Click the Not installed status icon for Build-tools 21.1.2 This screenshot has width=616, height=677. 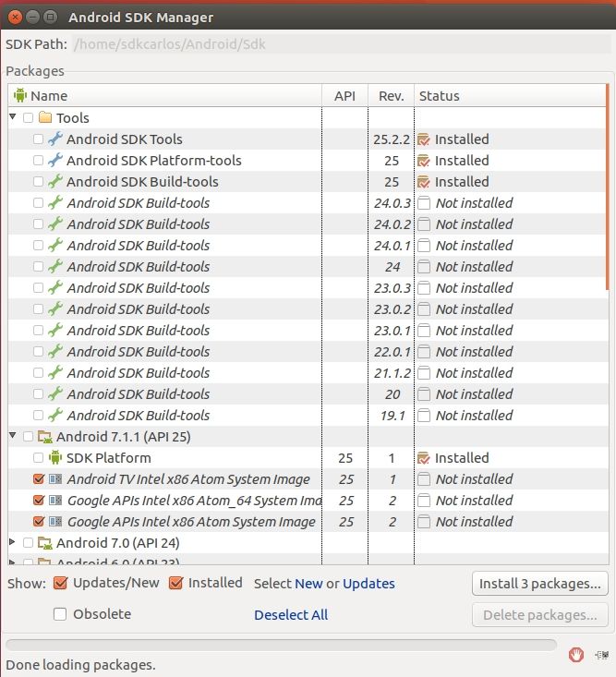[424, 372]
